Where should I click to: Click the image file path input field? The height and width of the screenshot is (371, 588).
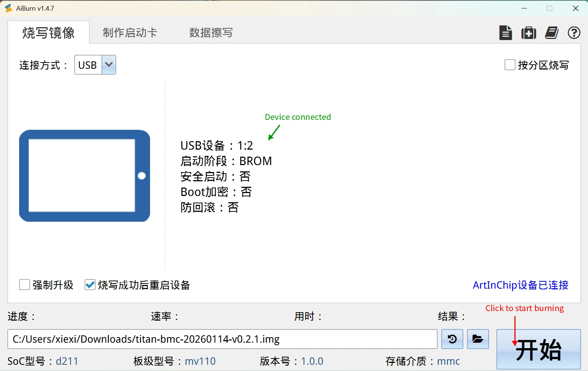(x=222, y=339)
